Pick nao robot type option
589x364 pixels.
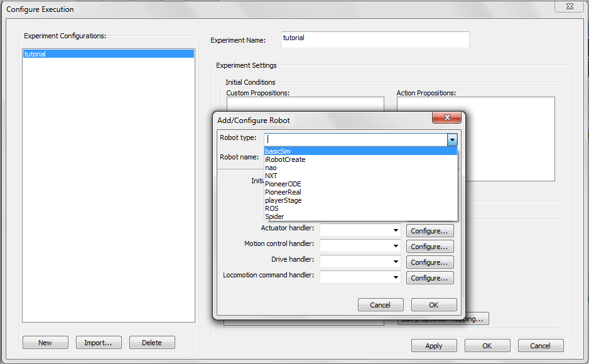pyautogui.click(x=271, y=168)
